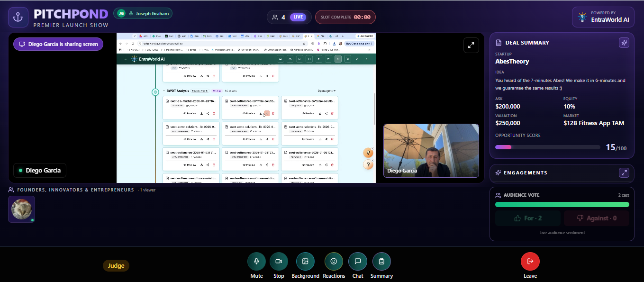Click Ask Gemini in the shared Chrome window
The width and height of the screenshot is (644, 282).
[x=364, y=36]
